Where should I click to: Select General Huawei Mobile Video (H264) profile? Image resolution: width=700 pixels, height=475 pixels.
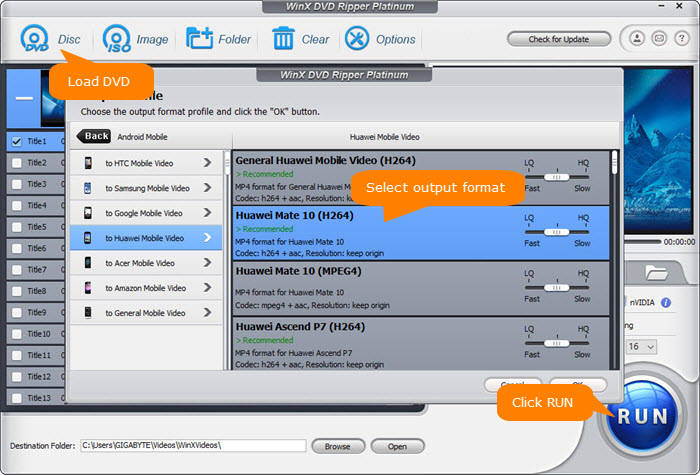(421, 178)
